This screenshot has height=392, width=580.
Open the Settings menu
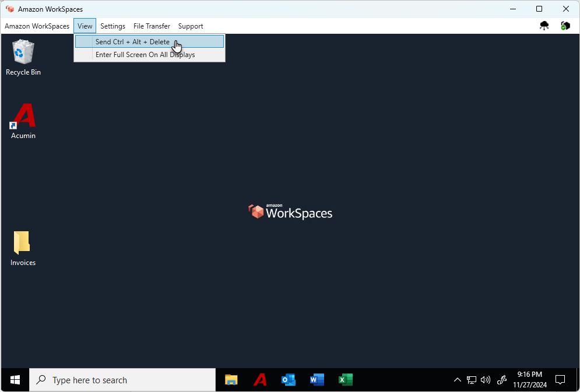[x=113, y=26]
